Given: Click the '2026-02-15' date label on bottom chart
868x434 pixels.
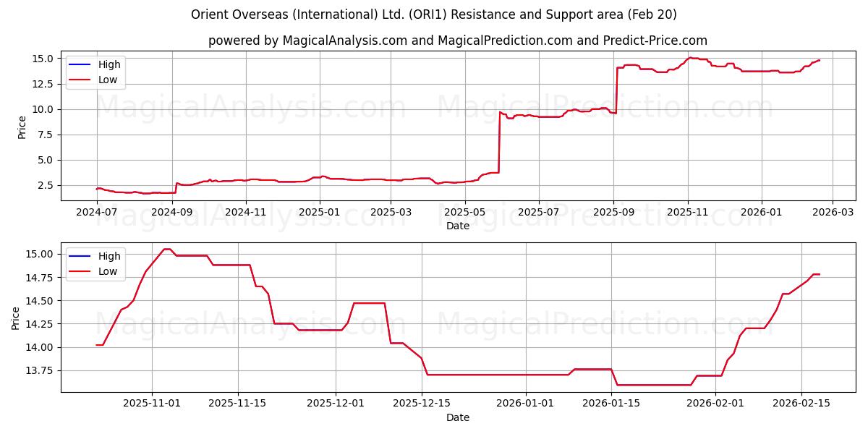Looking at the screenshot, I should (801, 404).
